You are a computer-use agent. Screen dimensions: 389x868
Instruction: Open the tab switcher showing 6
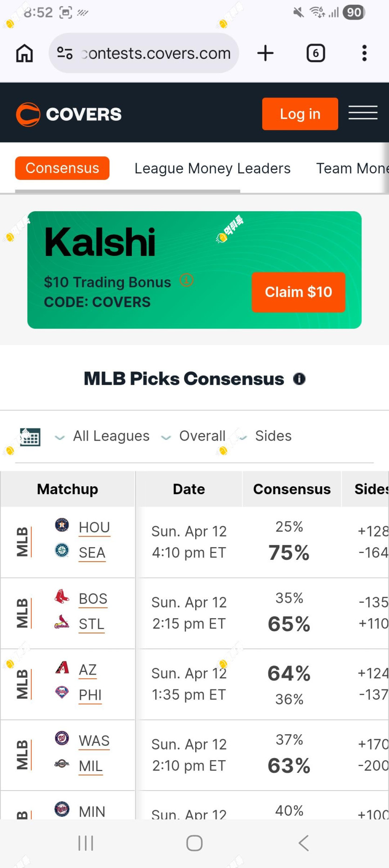[x=316, y=53]
